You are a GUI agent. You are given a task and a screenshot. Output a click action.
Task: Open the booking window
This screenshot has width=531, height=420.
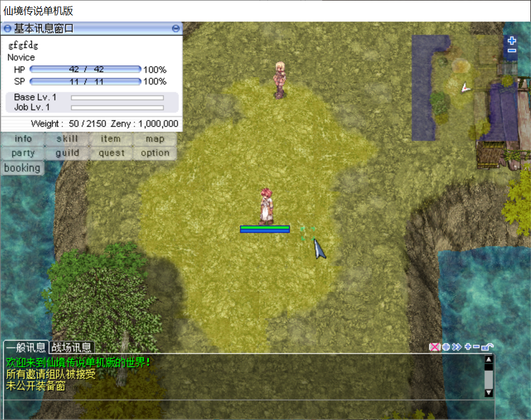click(x=22, y=168)
